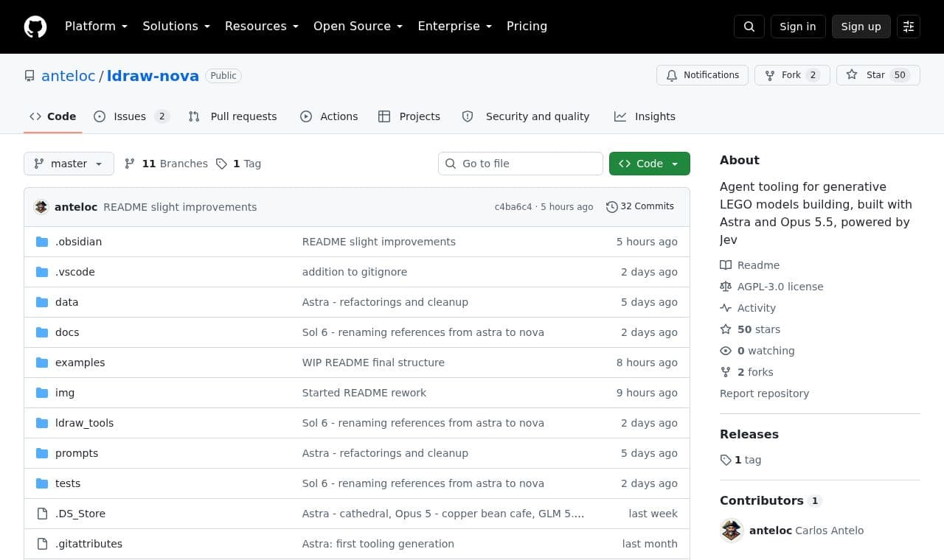Image resolution: width=944 pixels, height=560 pixels.
Task: Open the master branch dropdown
Action: (x=69, y=164)
